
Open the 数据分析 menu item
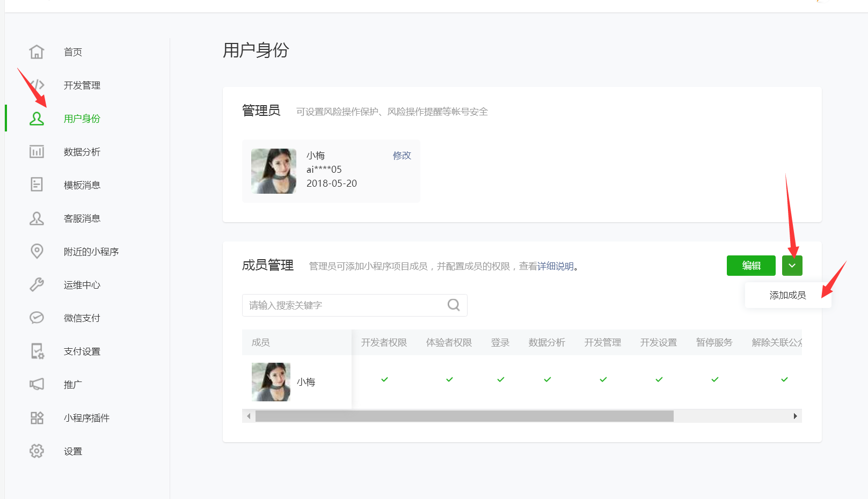[82, 152]
